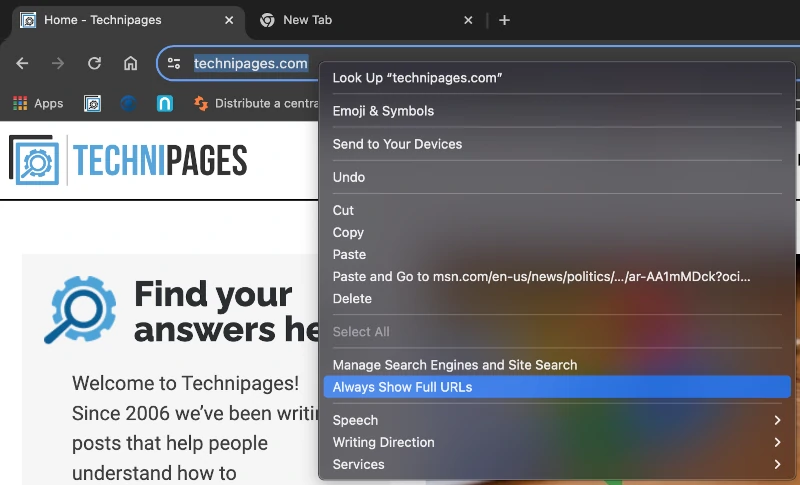The image size is (800, 485).
Task: Expand the Writing Direction submenu
Action: pyautogui.click(x=557, y=442)
